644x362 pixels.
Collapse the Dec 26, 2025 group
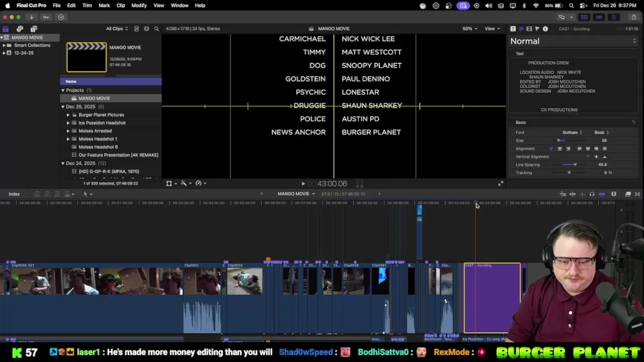point(63,107)
